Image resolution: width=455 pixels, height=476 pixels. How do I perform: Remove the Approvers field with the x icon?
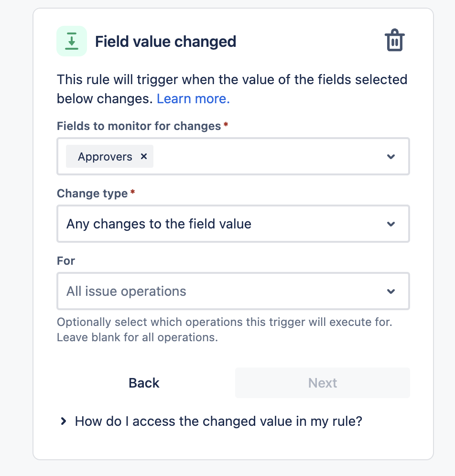click(144, 156)
